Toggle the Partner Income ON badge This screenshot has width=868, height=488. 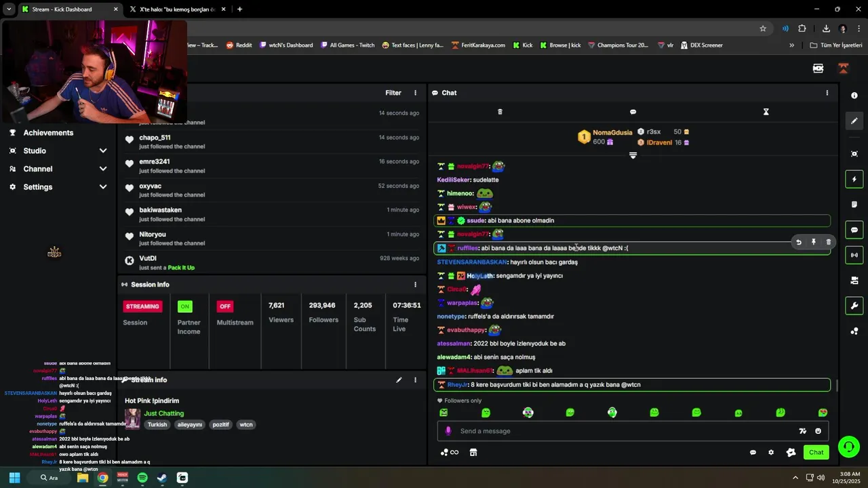[x=184, y=306]
